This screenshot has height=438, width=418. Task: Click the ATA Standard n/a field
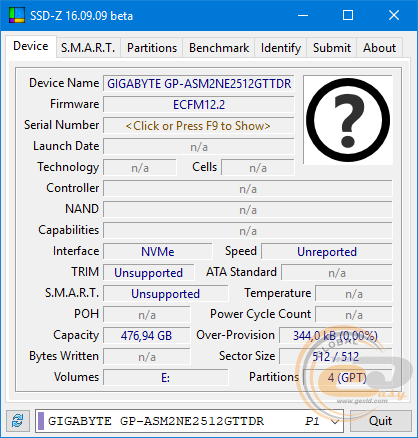pyautogui.click(x=337, y=273)
